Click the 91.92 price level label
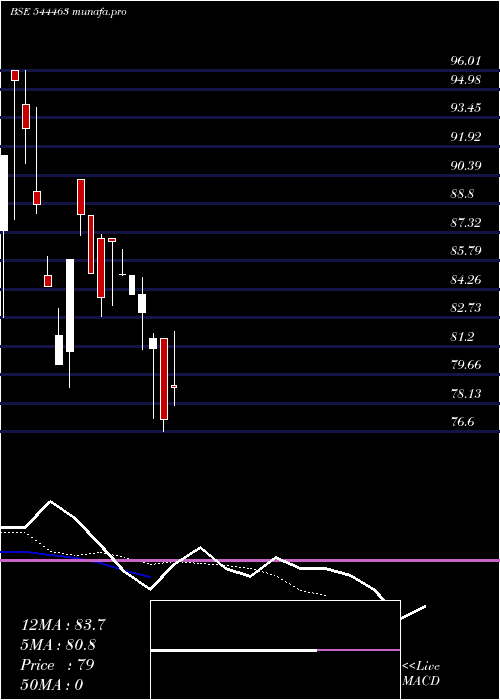The width and height of the screenshot is (500, 700). (466, 137)
